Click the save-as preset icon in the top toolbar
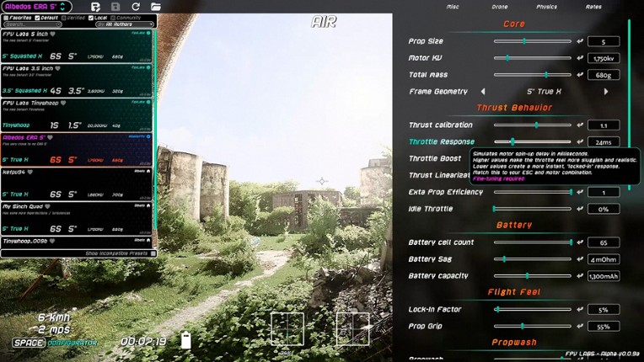 tap(95, 7)
